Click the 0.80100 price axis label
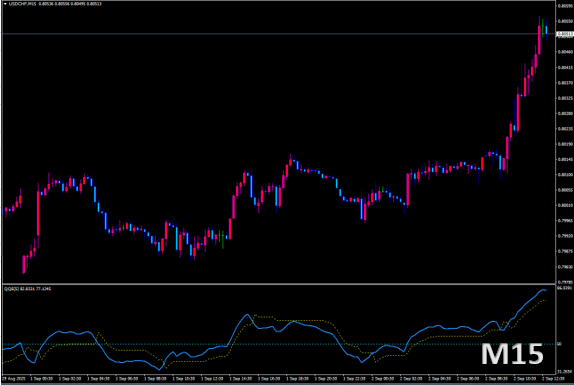 click(x=565, y=175)
